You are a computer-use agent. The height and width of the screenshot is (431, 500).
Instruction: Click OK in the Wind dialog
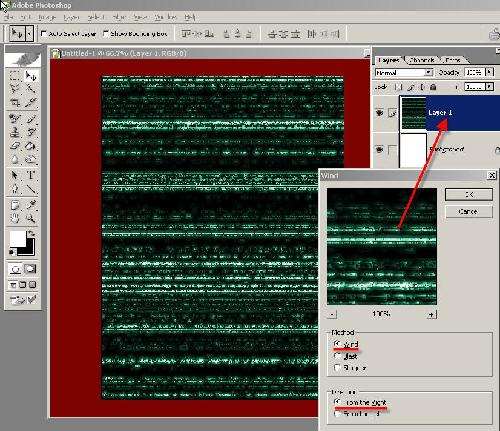click(x=469, y=194)
